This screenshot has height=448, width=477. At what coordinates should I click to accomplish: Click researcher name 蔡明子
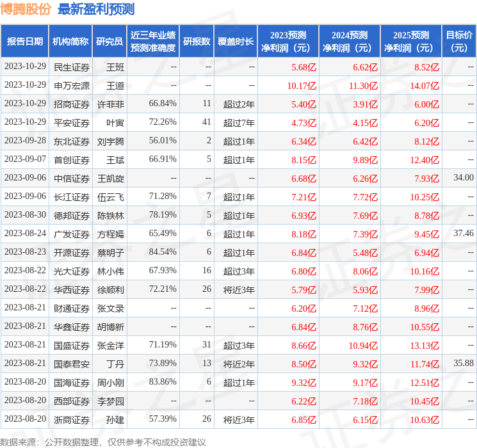pyautogui.click(x=111, y=253)
